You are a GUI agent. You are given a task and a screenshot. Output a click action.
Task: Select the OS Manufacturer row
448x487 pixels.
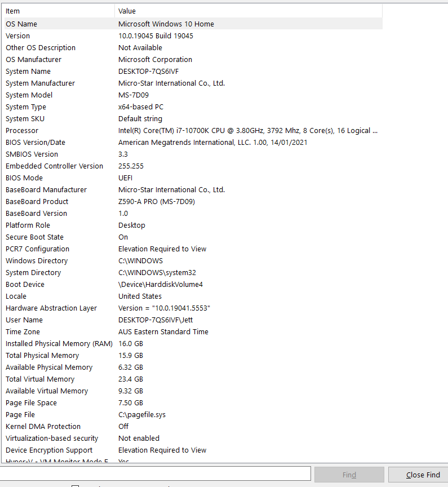pos(193,59)
